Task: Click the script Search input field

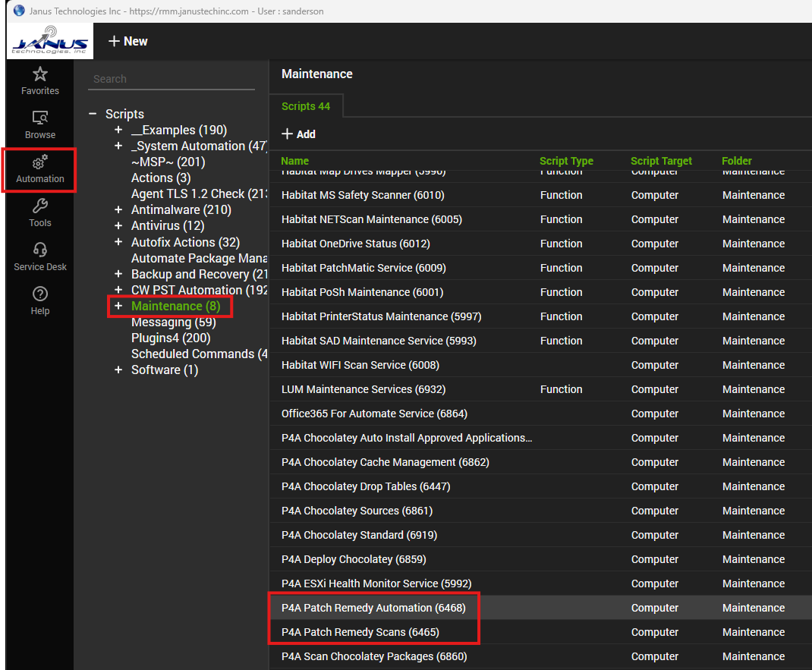Action: click(x=171, y=79)
